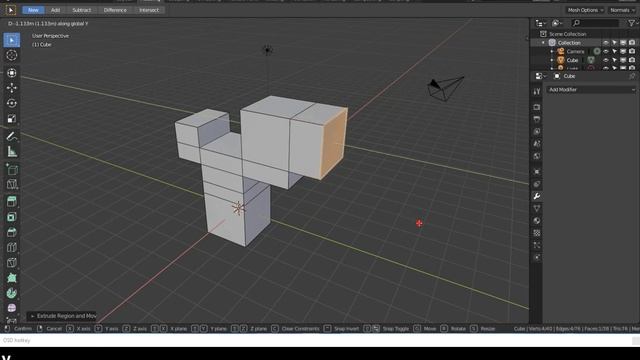The width and height of the screenshot is (640, 360).
Task: Open the Object Data triangle tab
Action: click(537, 209)
